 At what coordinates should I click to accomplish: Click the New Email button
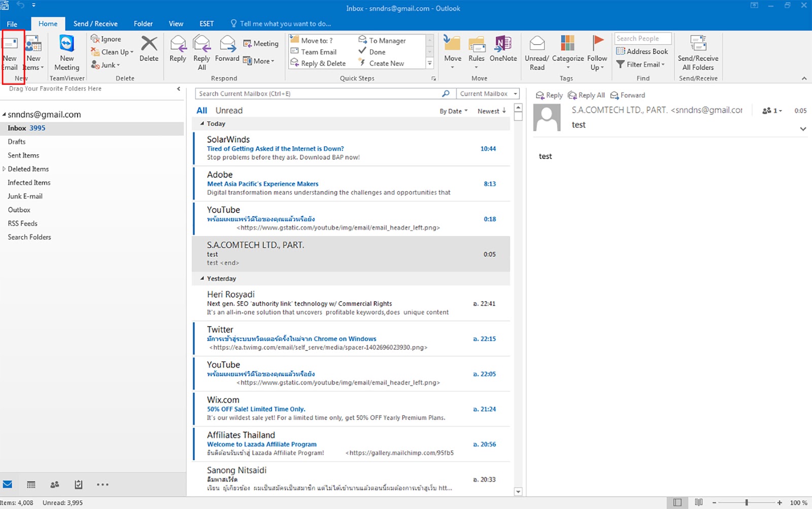[11, 54]
